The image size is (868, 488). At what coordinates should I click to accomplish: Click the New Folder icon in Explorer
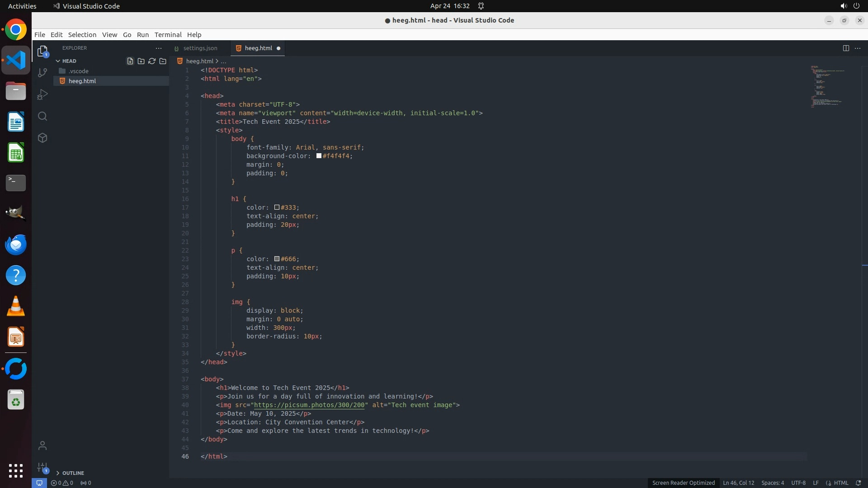pyautogui.click(x=141, y=61)
